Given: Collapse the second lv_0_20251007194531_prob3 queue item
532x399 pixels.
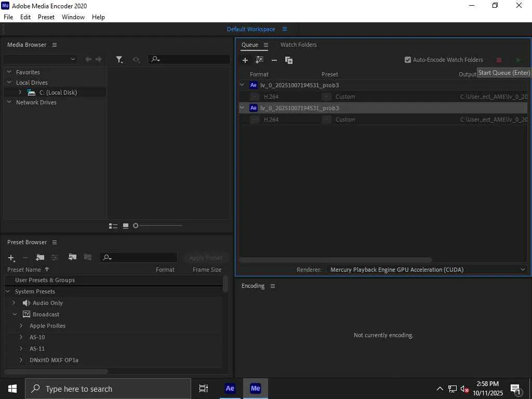Looking at the screenshot, I should coord(242,108).
